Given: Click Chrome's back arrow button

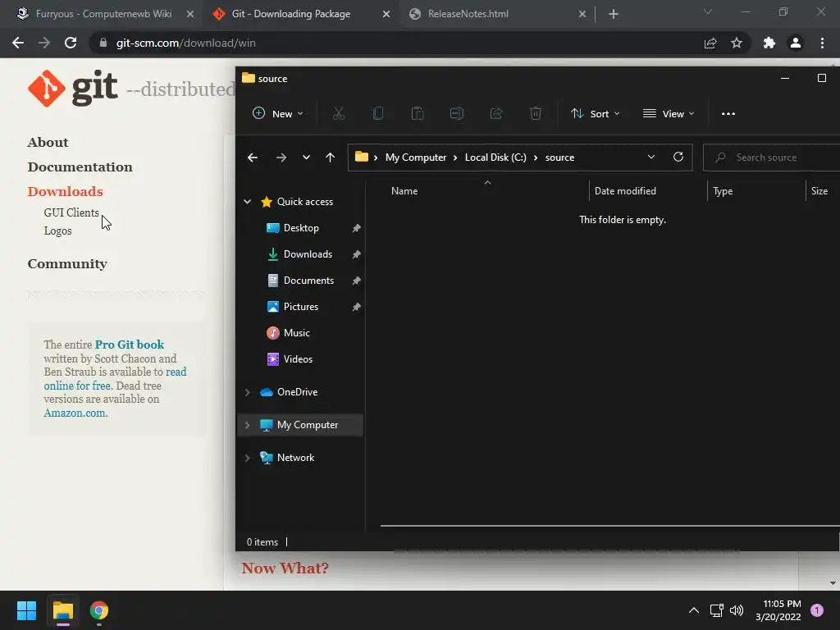Looking at the screenshot, I should click(x=18, y=43).
